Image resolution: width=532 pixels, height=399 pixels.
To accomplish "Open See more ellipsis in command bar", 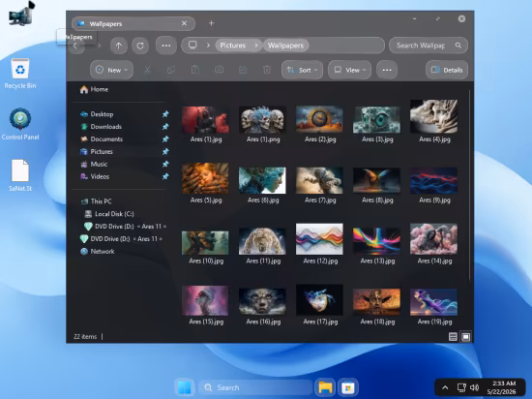I will (387, 70).
